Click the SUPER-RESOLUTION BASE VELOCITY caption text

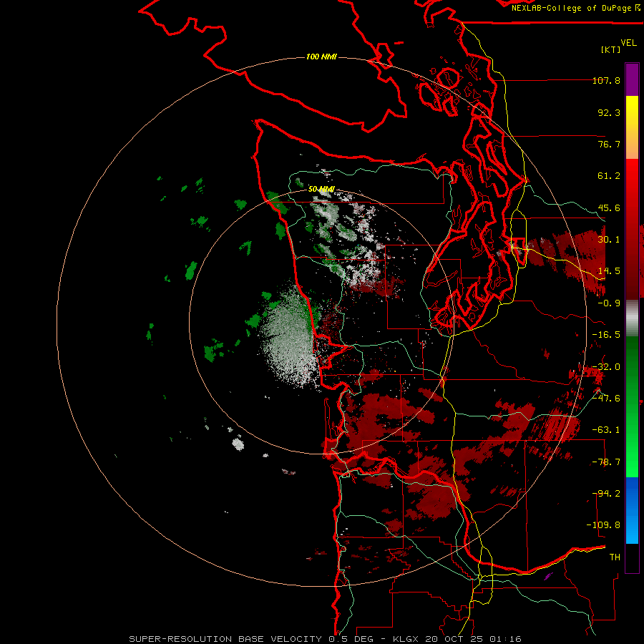coord(225,639)
